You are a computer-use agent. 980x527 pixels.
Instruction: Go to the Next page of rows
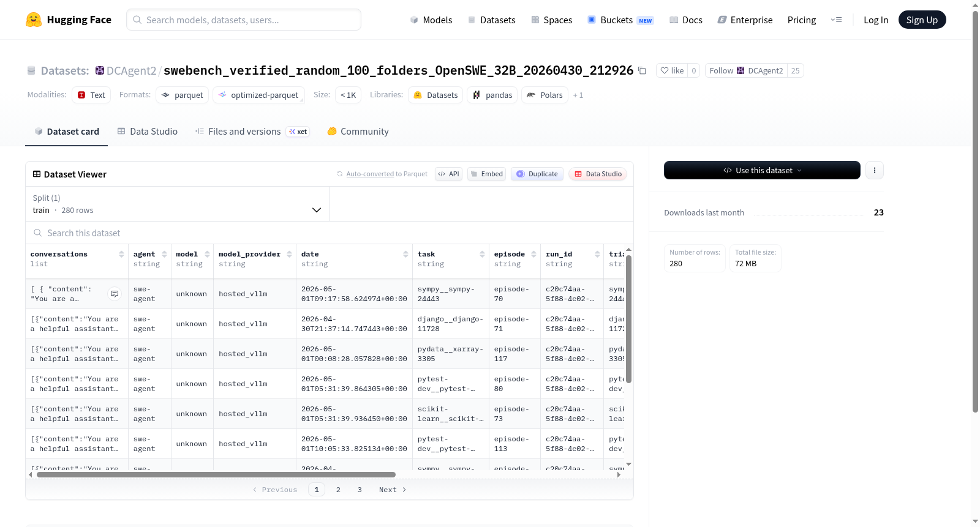tap(393, 490)
